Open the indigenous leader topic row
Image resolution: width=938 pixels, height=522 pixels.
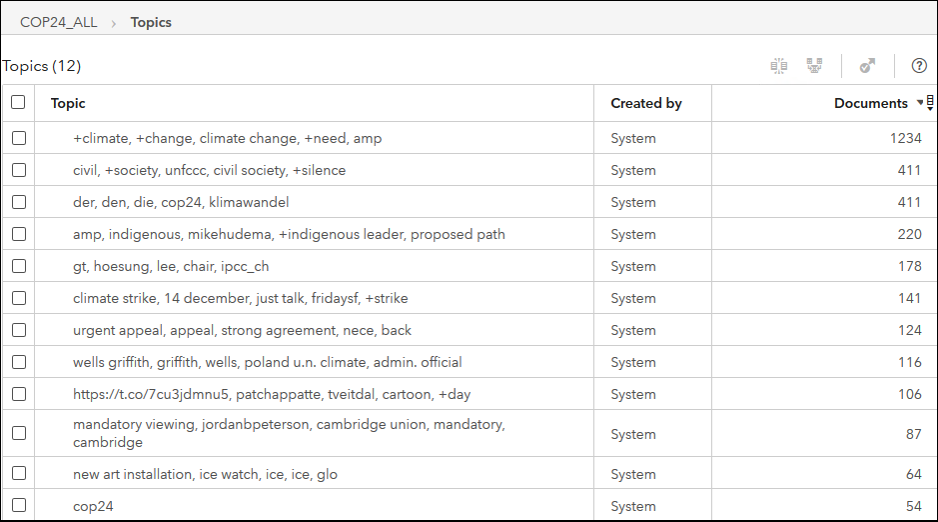(289, 235)
